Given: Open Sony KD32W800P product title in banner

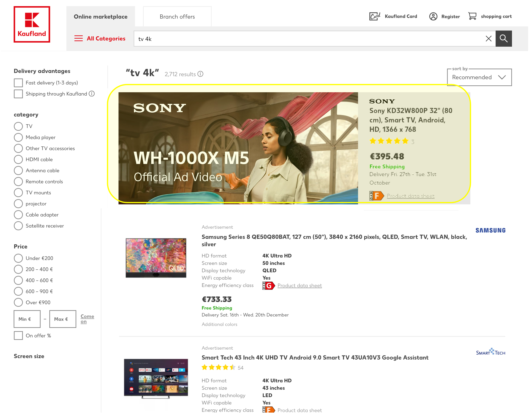Looking at the screenshot, I should (411, 120).
